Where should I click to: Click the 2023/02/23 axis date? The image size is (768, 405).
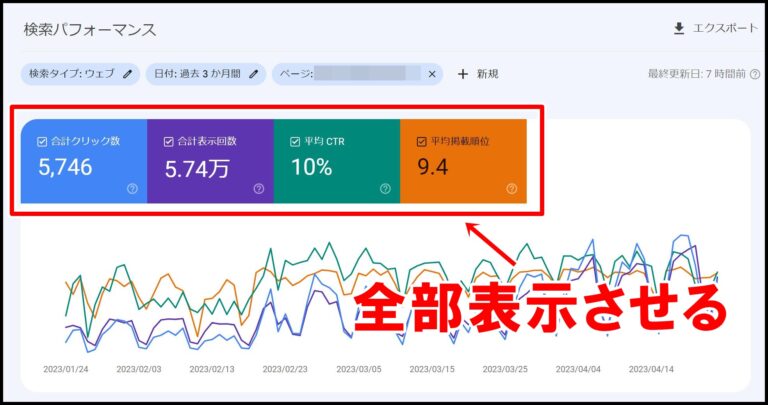pos(285,369)
